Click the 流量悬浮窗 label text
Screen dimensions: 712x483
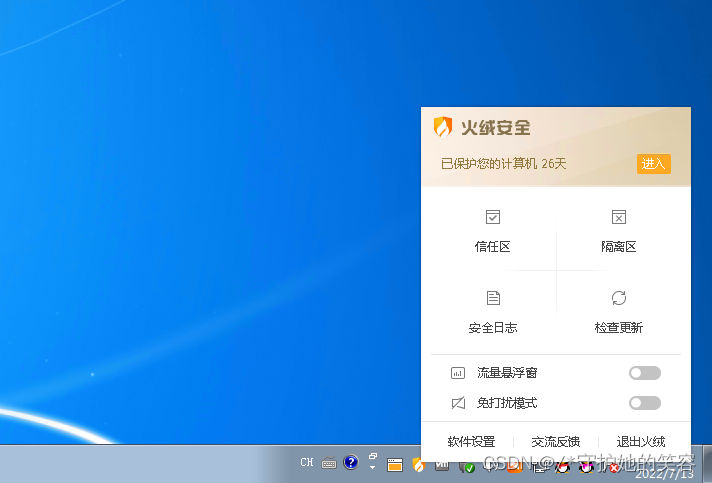click(507, 373)
